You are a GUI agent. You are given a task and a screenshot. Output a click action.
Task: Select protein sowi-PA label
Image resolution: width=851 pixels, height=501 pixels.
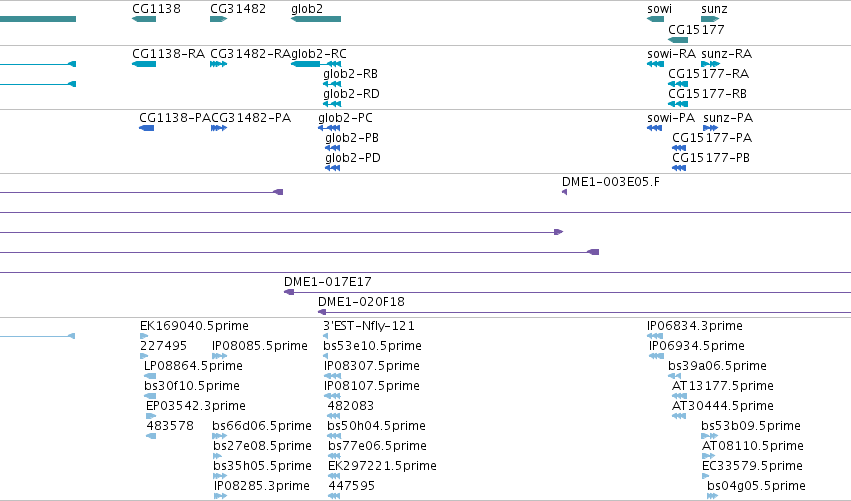click(671, 118)
